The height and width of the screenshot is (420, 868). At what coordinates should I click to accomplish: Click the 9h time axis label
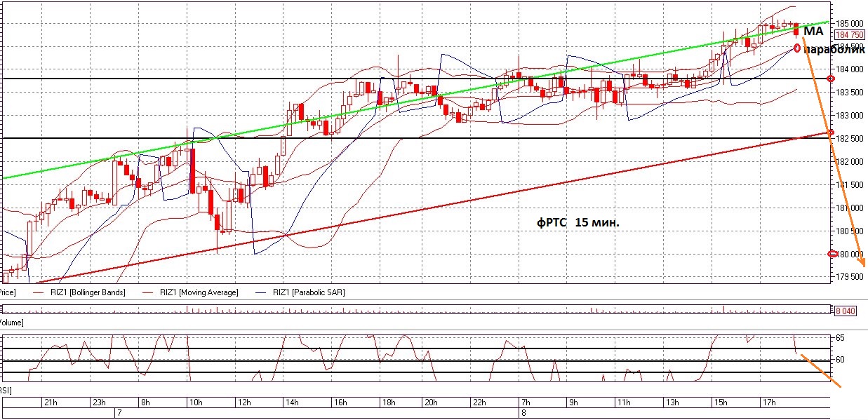[572, 402]
